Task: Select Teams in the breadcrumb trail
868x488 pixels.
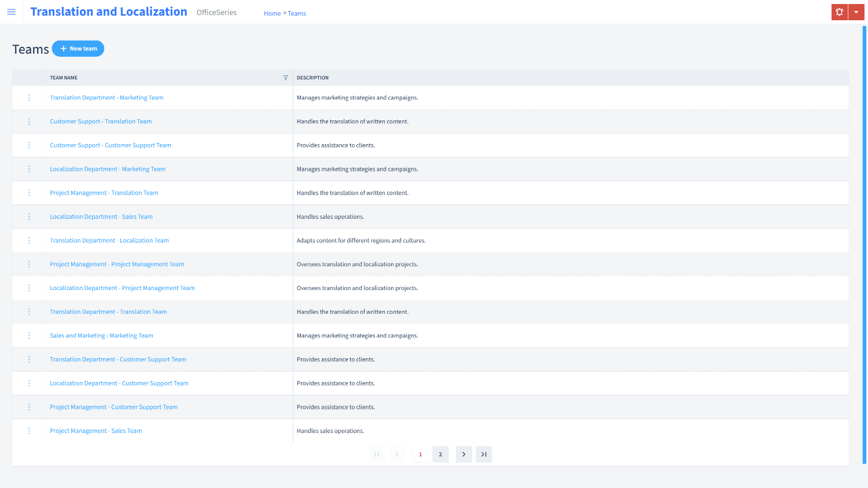Action: 297,13
